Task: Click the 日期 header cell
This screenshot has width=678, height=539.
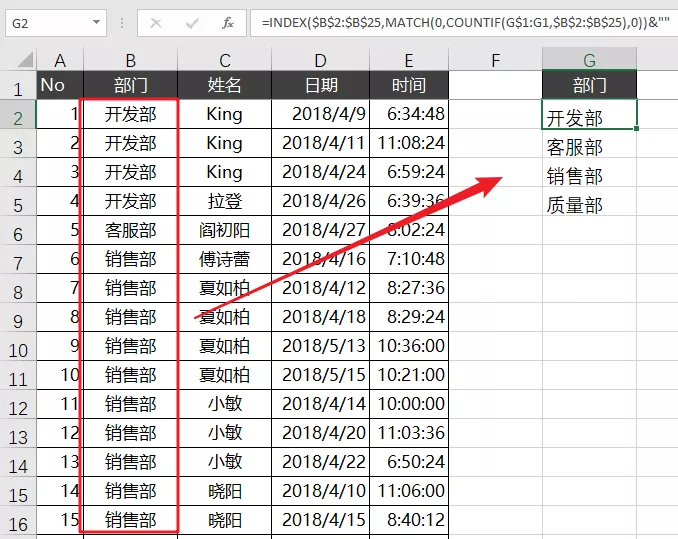Action: click(320, 85)
